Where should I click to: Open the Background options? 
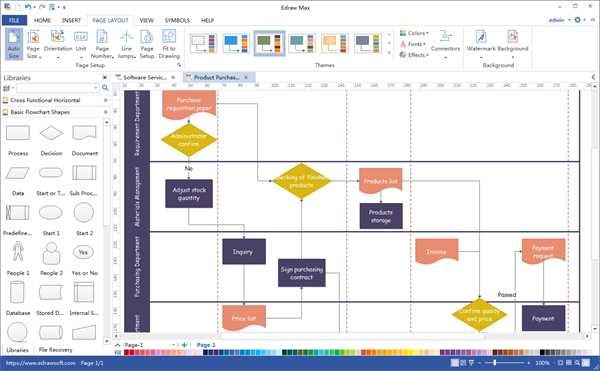point(513,44)
